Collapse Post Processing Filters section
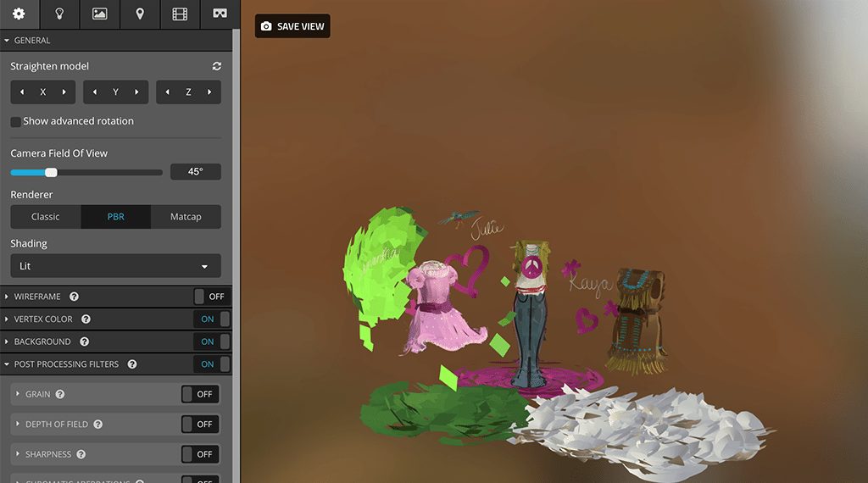 pos(7,364)
